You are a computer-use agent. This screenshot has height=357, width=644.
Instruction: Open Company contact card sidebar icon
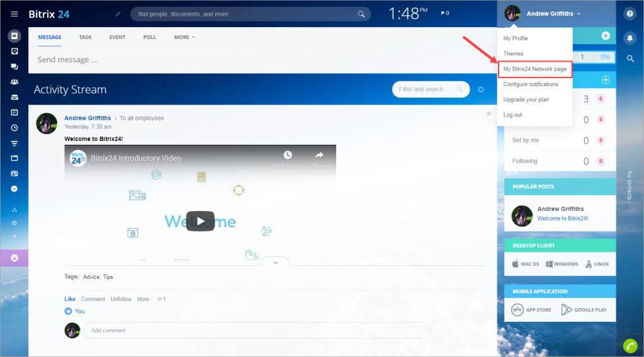(x=14, y=174)
